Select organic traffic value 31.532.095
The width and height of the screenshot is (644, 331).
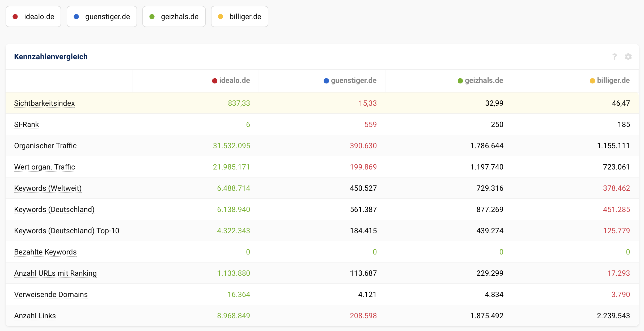click(231, 146)
